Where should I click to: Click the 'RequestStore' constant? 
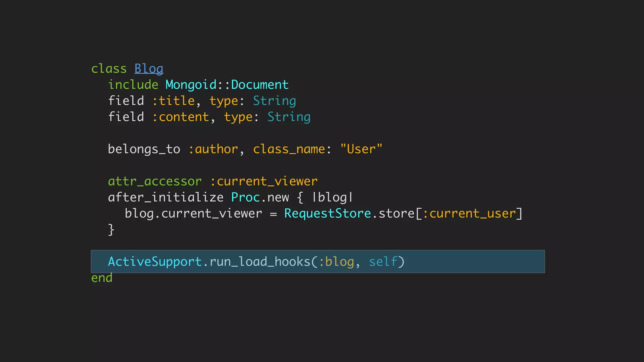tap(328, 214)
